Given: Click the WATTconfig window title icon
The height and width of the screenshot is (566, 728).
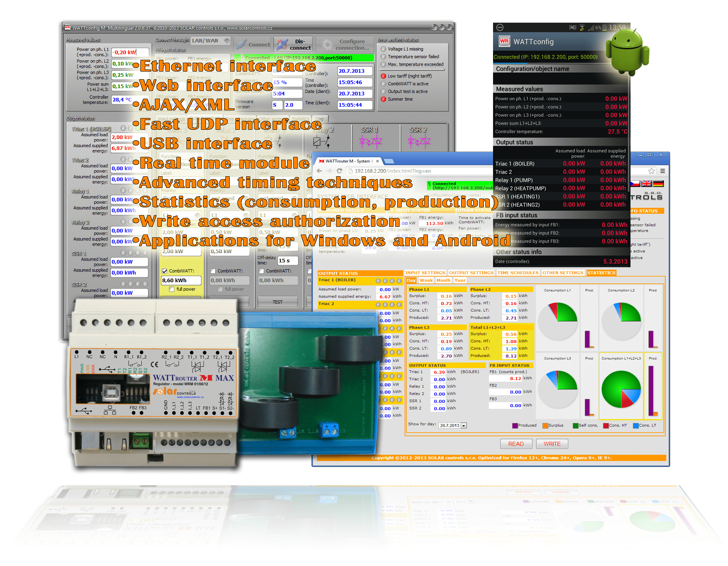Looking at the screenshot, I should [x=68, y=27].
